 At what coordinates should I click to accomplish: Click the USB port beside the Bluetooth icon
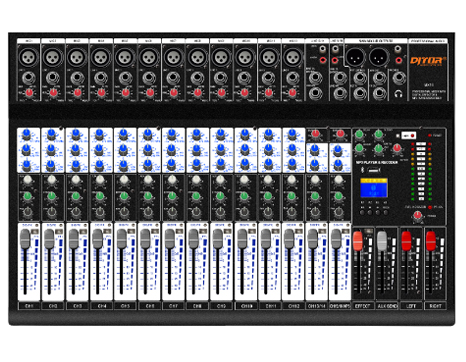click(x=374, y=170)
